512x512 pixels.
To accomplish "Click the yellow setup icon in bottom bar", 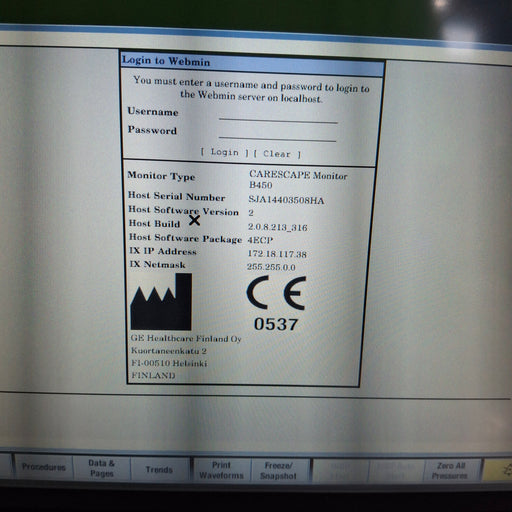I will [x=497, y=470].
